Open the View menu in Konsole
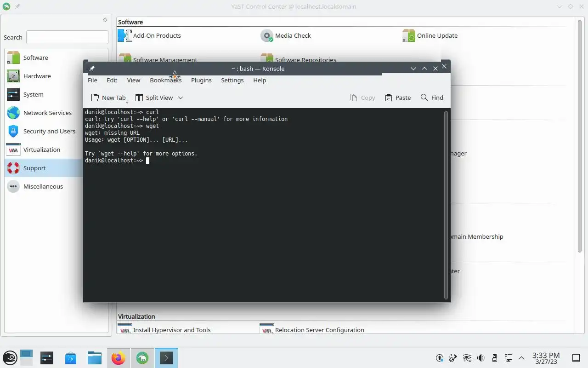This screenshot has height=368, width=588. point(134,80)
